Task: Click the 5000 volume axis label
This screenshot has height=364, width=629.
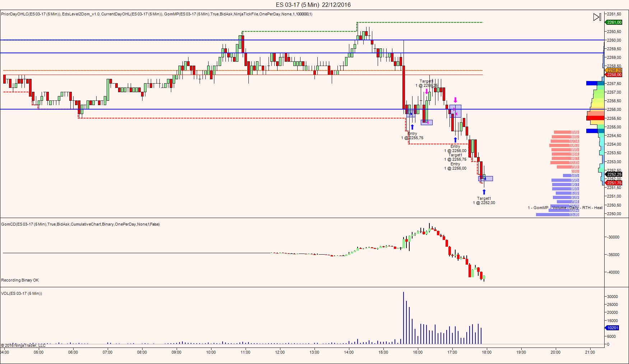Action: [x=611, y=336]
